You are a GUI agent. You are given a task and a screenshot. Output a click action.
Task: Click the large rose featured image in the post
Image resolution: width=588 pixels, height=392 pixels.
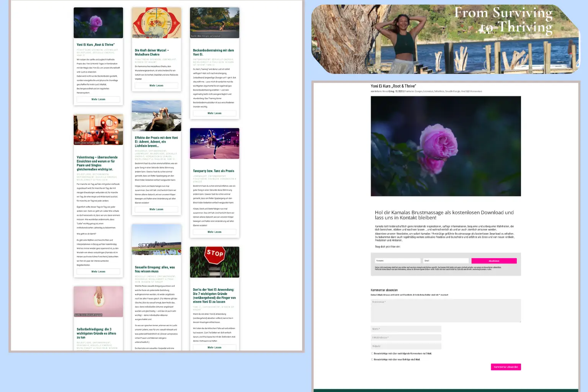[446, 146]
